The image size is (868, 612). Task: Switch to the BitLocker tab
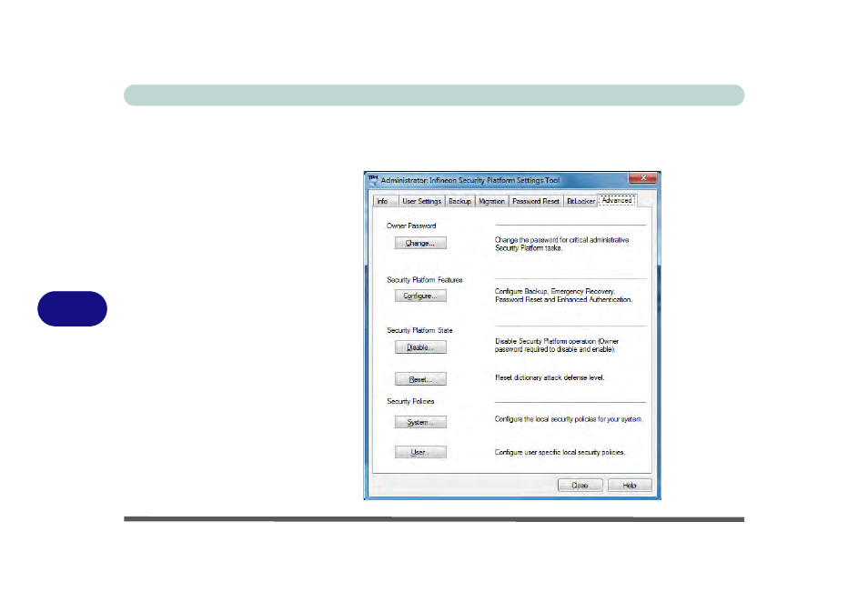point(580,201)
